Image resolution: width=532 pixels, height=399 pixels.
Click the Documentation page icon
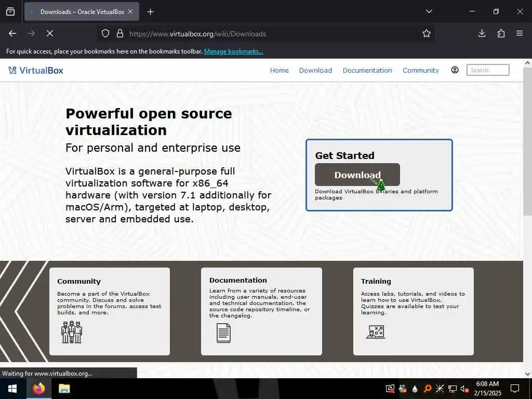tap(223, 333)
